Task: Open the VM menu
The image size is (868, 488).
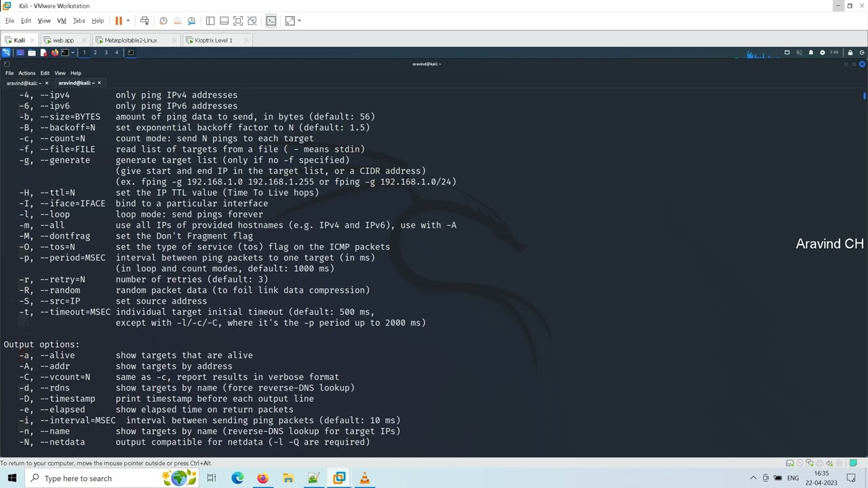Action: point(62,21)
